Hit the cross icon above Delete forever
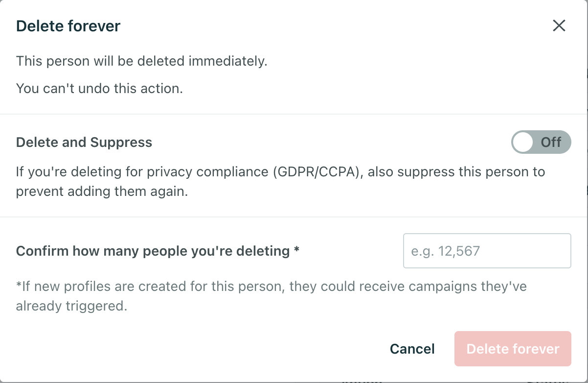This screenshot has width=588, height=383. [559, 25]
